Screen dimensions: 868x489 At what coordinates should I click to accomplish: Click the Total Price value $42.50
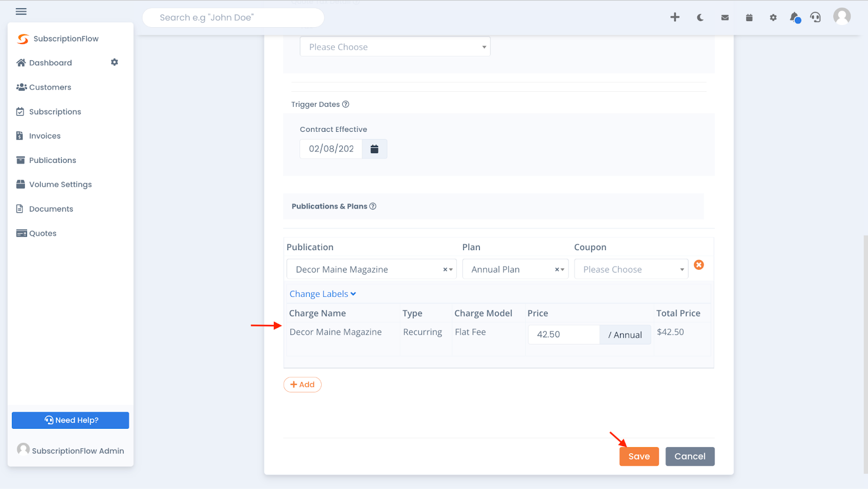pos(671,332)
